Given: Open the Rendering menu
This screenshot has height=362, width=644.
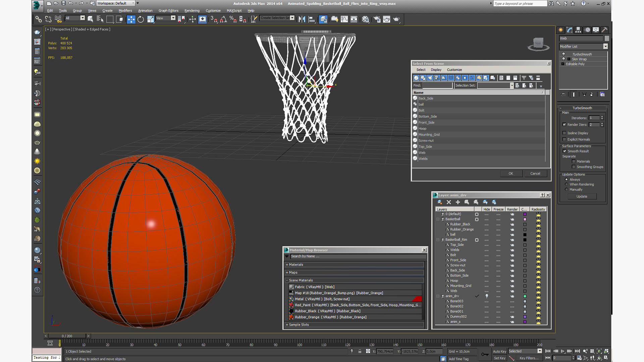Looking at the screenshot, I should coord(192,11).
